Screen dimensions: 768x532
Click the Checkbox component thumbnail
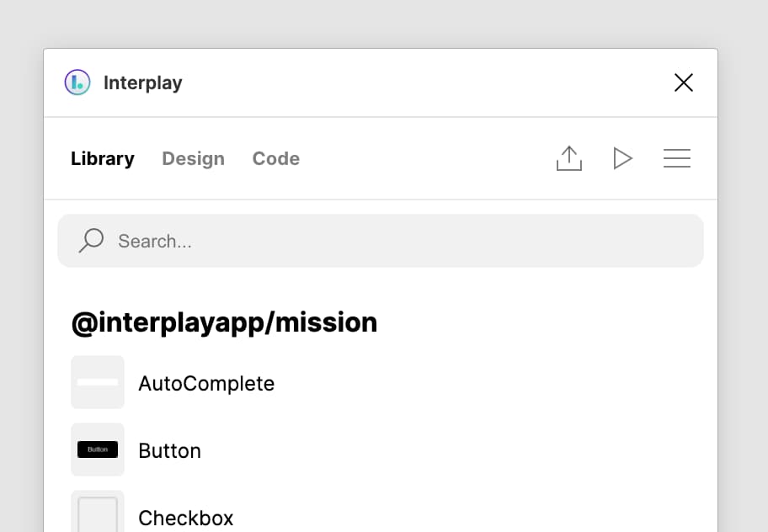(98, 512)
